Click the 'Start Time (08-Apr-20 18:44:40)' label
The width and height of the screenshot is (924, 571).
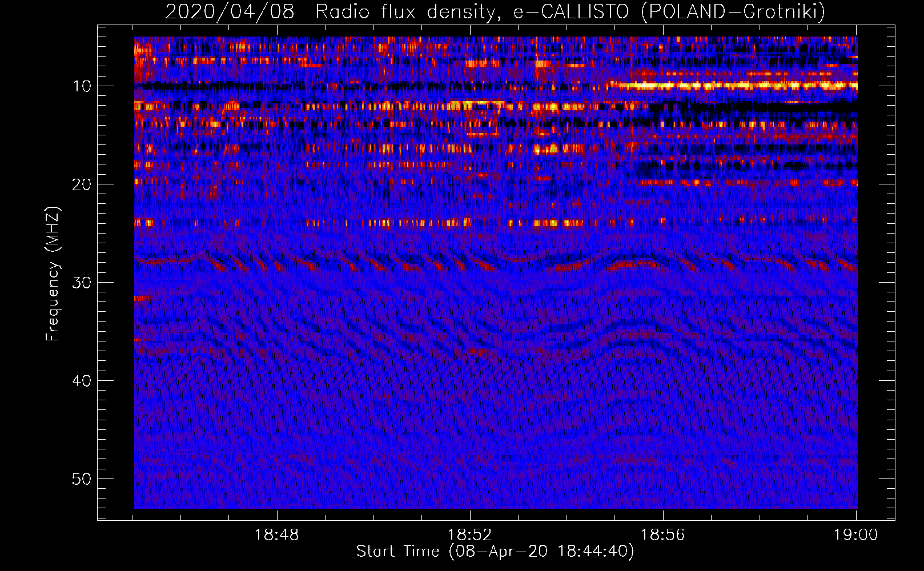pyautogui.click(x=495, y=552)
